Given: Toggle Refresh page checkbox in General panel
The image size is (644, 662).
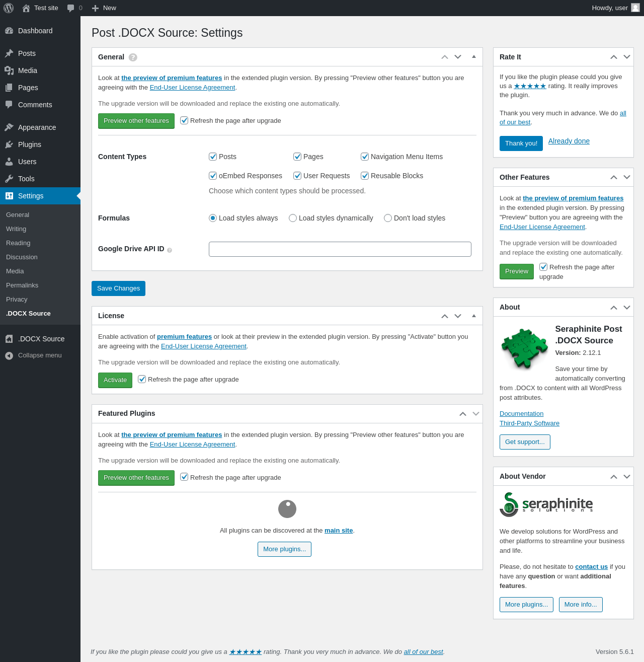Looking at the screenshot, I should pyautogui.click(x=184, y=120).
